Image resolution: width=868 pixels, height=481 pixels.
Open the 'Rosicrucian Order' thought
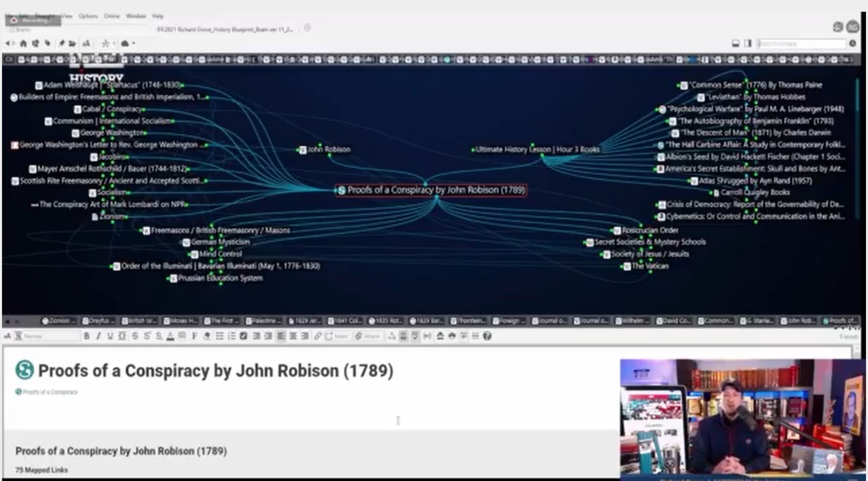[646, 230]
